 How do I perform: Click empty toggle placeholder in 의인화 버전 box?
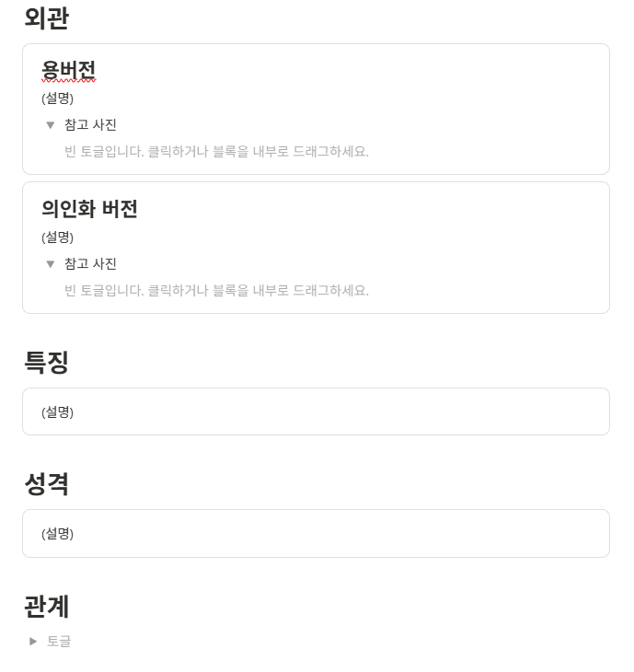[x=216, y=291]
